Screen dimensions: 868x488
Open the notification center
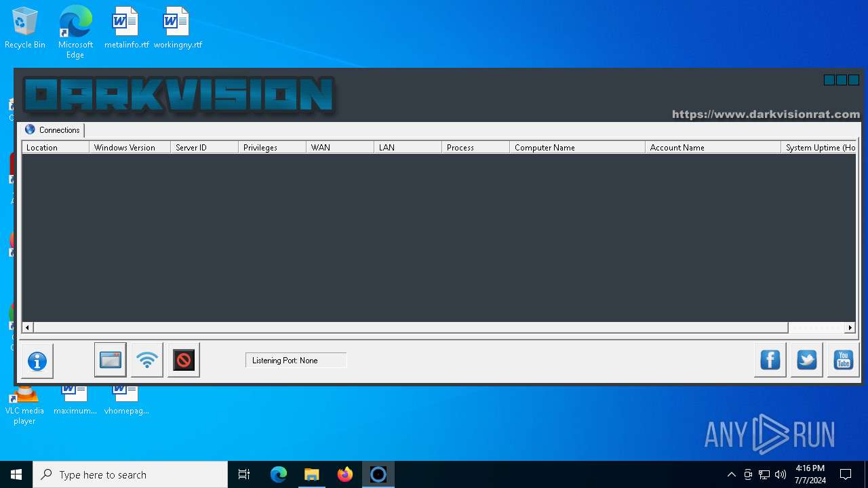[846, 474]
